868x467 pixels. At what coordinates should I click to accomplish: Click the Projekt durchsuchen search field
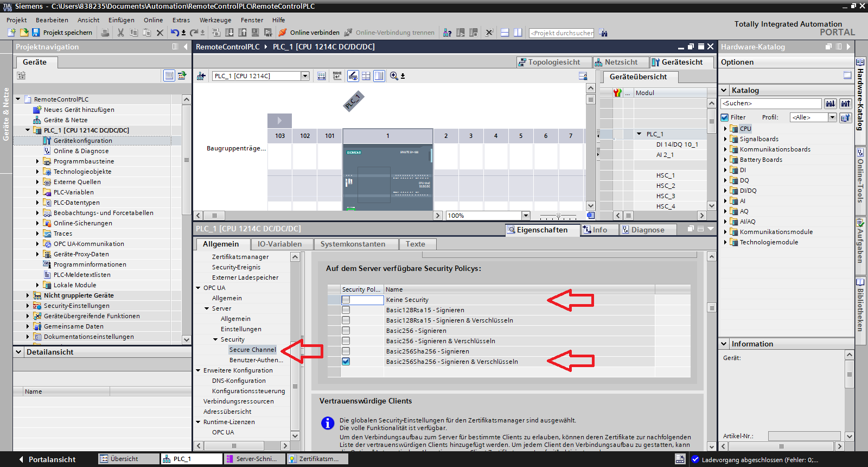click(561, 33)
